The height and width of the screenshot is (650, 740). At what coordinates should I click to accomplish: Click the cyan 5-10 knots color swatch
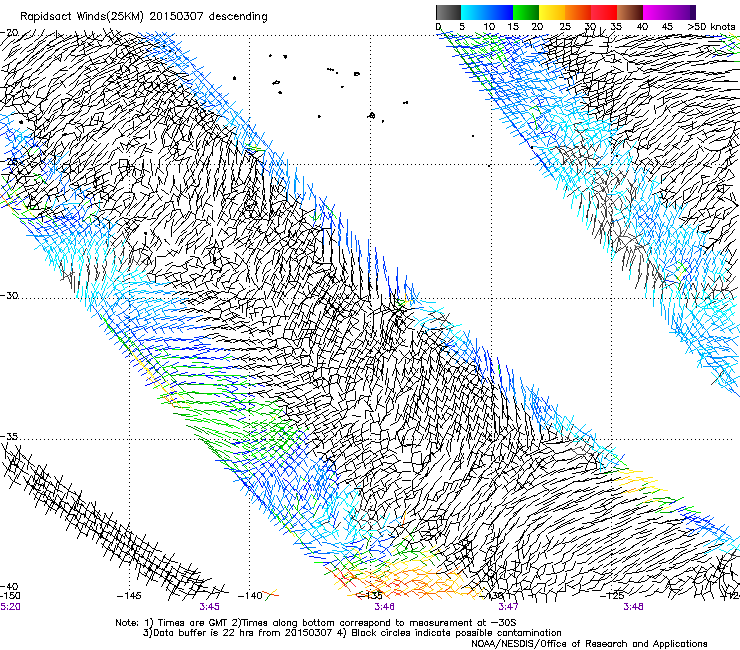point(474,12)
